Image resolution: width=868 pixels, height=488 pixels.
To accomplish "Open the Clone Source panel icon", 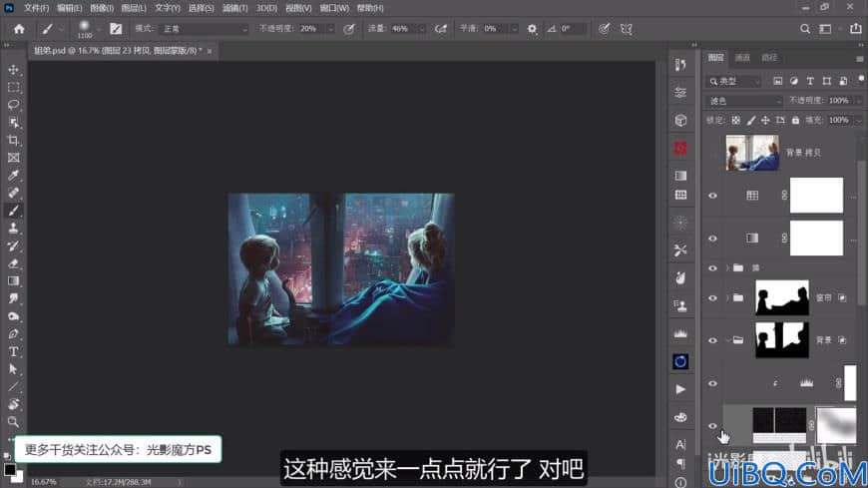I will [680, 305].
